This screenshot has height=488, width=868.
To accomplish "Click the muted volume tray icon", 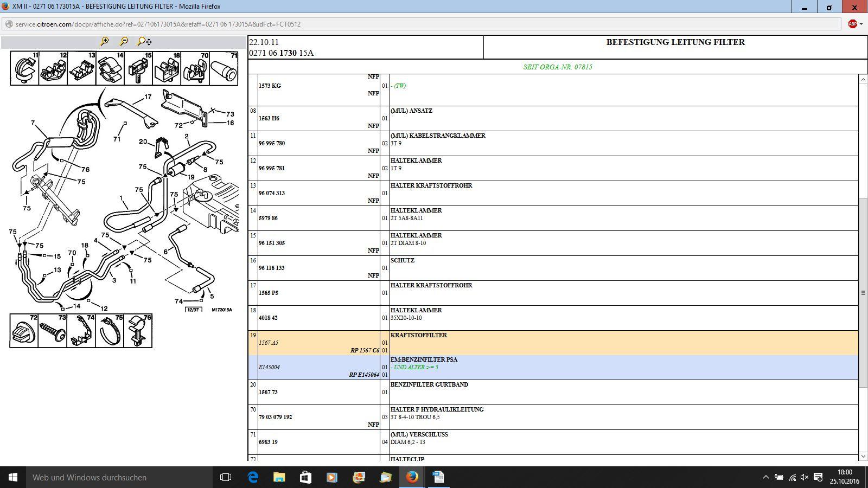I will (804, 477).
